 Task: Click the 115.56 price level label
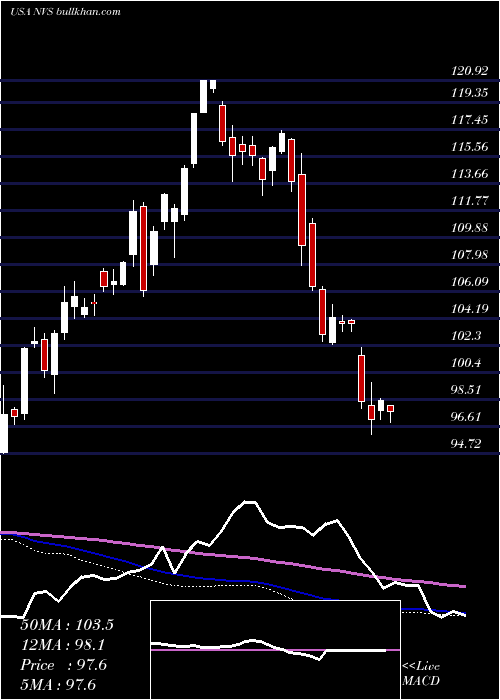(469, 147)
